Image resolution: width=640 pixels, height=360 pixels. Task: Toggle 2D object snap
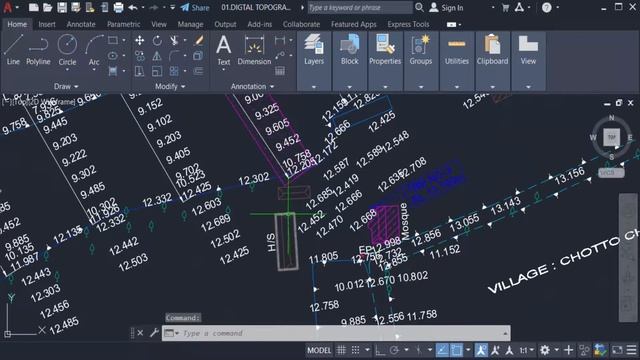456,350
